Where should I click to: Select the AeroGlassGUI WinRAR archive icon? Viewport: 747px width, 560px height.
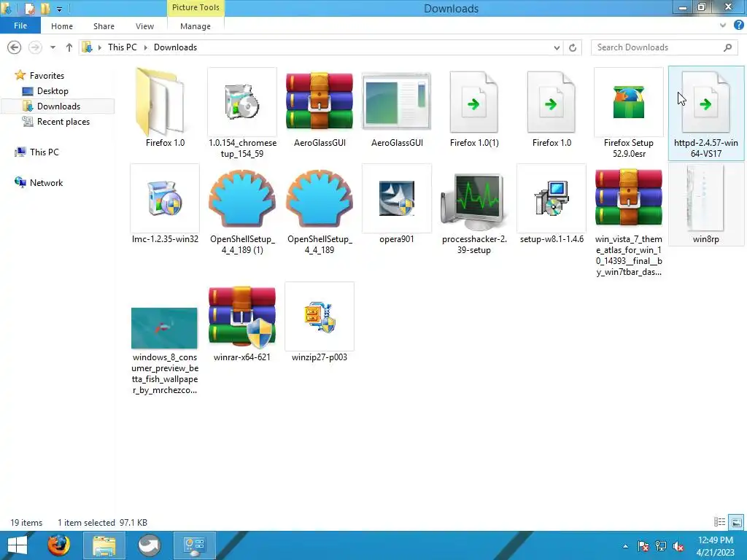click(320, 101)
